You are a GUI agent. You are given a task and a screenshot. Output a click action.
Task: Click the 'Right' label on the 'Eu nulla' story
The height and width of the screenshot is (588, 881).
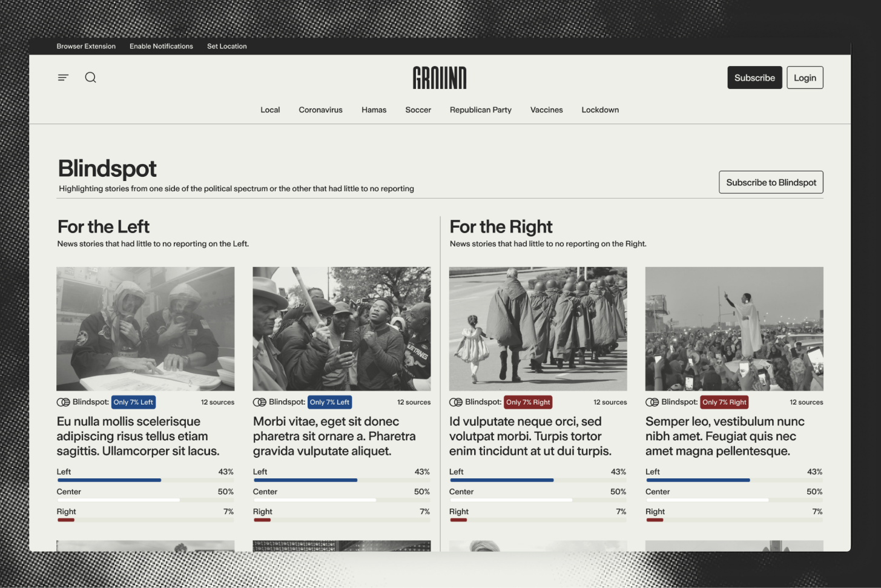(66, 512)
